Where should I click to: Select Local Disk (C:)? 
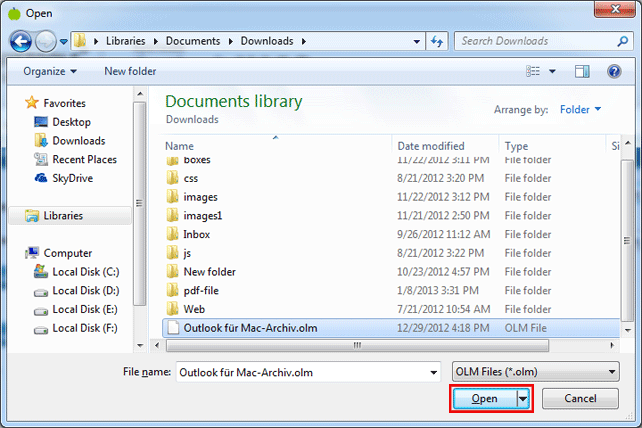86,272
